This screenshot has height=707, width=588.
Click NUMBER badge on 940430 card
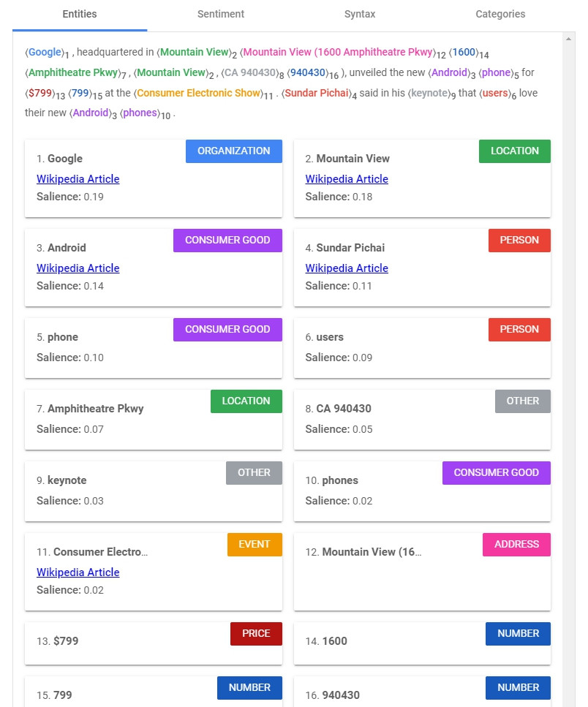pos(518,687)
